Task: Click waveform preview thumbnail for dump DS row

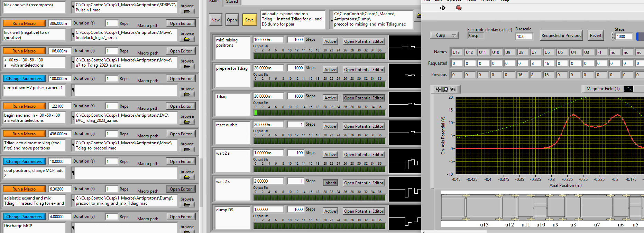Action: 405,217
